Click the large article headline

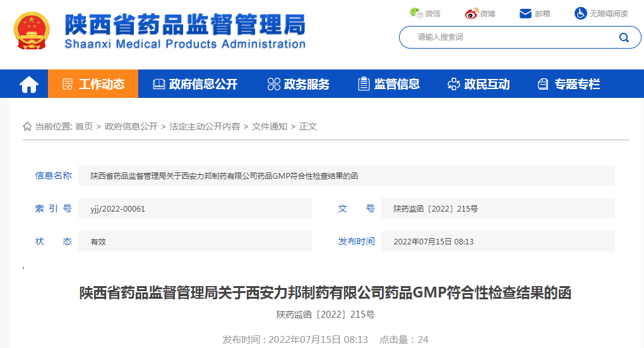tap(325, 293)
